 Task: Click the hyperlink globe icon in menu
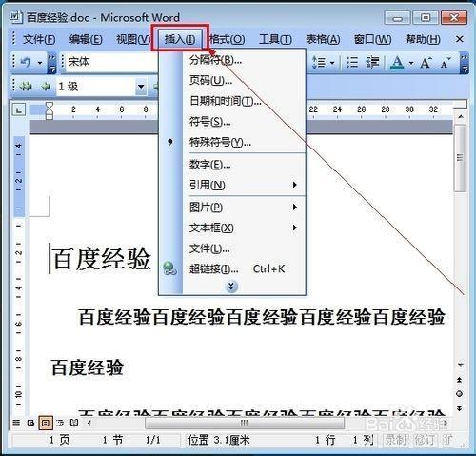[x=169, y=268]
